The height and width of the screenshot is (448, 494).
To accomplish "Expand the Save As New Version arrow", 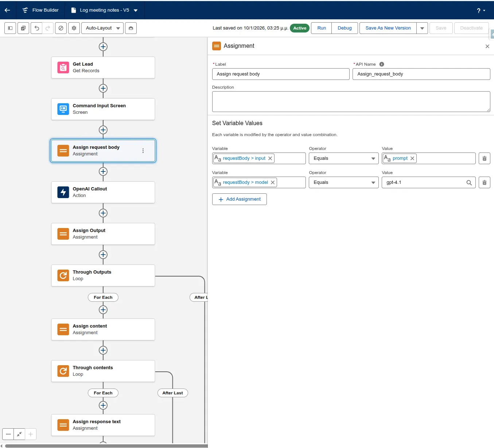I will tap(422, 28).
